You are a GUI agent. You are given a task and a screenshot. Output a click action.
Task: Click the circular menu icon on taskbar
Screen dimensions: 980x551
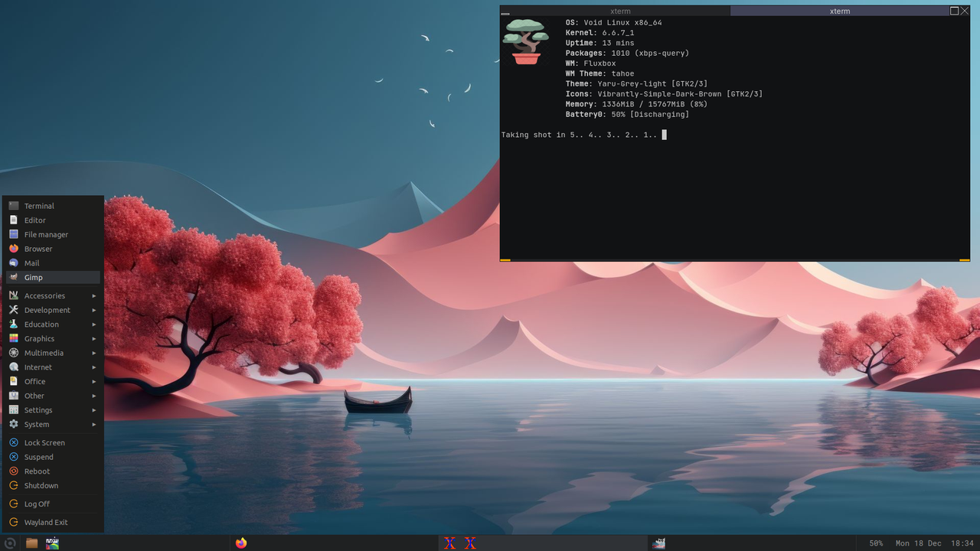(10, 543)
